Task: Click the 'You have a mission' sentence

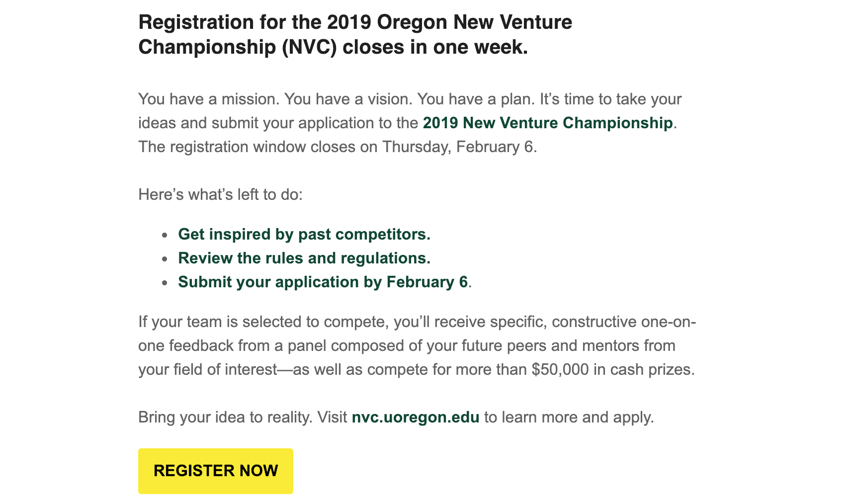Action: pos(209,99)
